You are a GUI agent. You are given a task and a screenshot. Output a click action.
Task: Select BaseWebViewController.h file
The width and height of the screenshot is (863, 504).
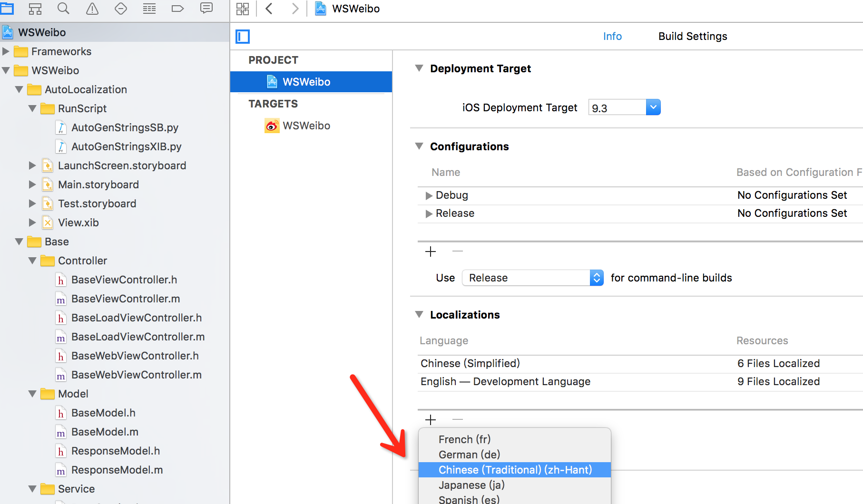[135, 356]
